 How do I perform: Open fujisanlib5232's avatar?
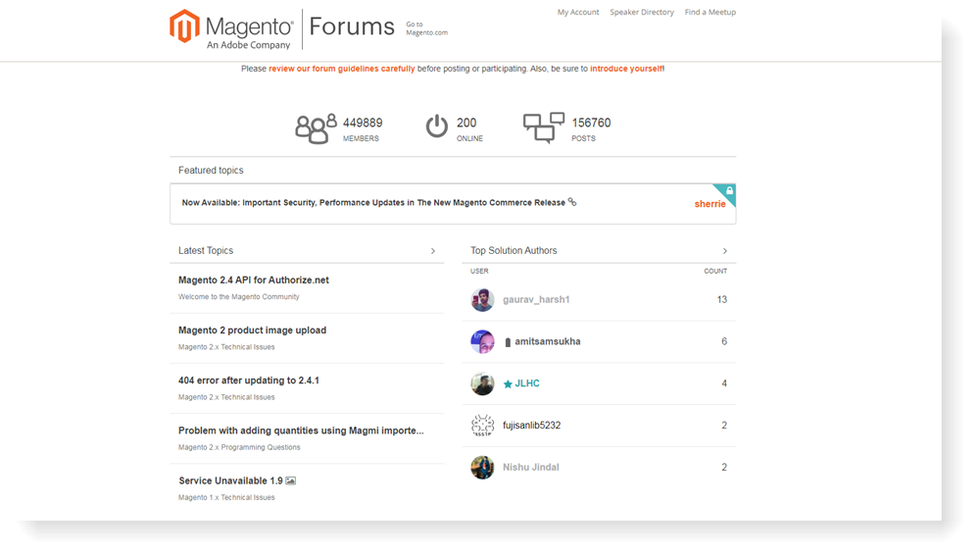(x=482, y=426)
